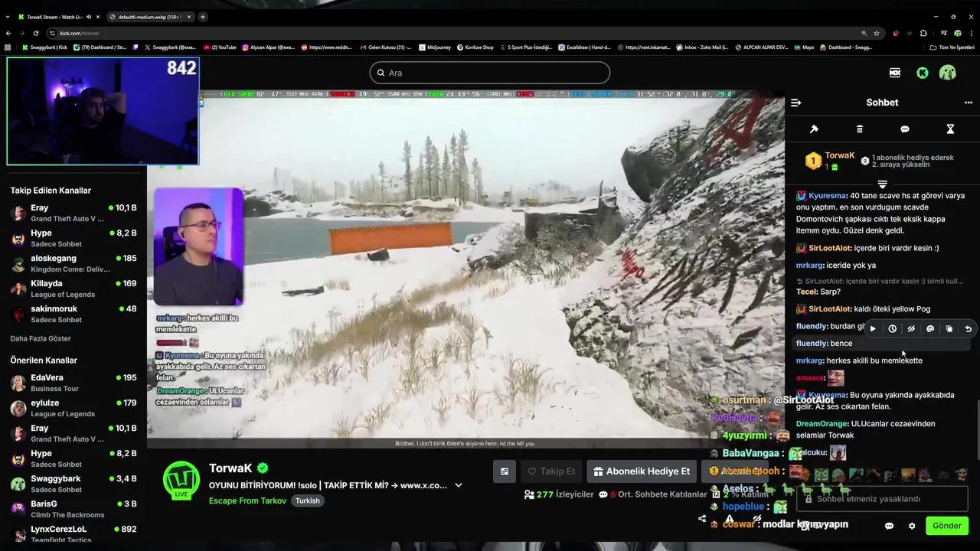Click the green Gönder send button
Screen dimensions: 980x551
pyautogui.click(x=946, y=526)
